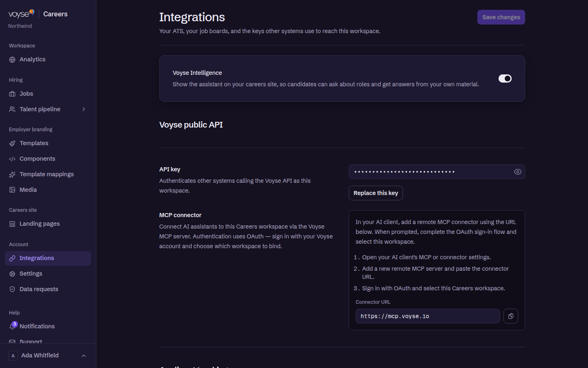588x368 pixels.
Task: Click the Data requests shield icon
Action: click(x=12, y=289)
